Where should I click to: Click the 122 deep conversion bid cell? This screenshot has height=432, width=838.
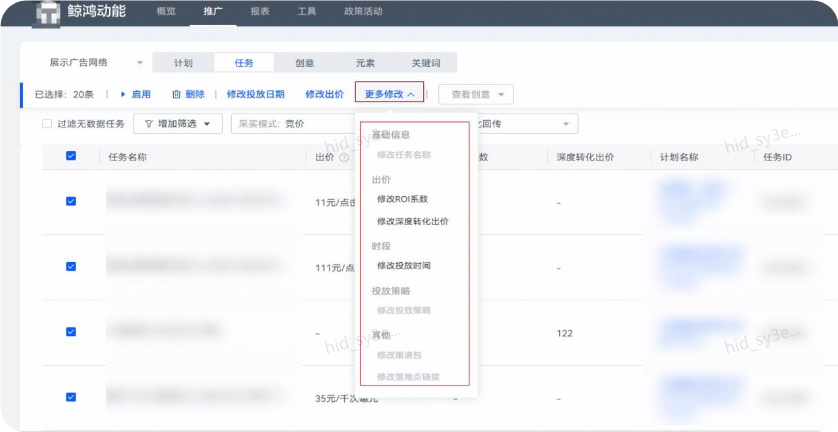point(564,333)
